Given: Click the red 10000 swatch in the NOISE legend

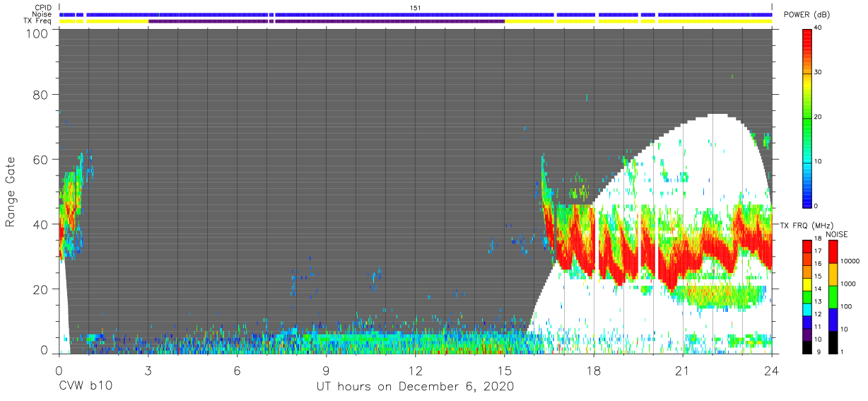Looking at the screenshot, I should (832, 251).
